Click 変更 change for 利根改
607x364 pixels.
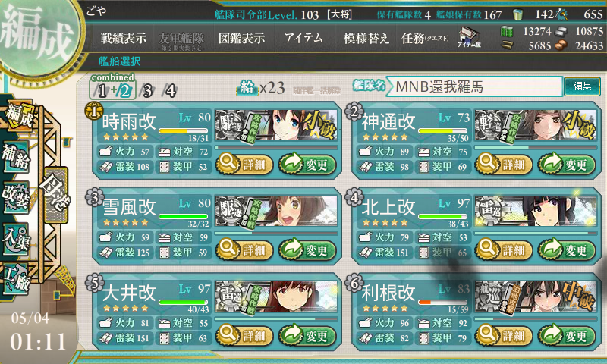(567, 335)
